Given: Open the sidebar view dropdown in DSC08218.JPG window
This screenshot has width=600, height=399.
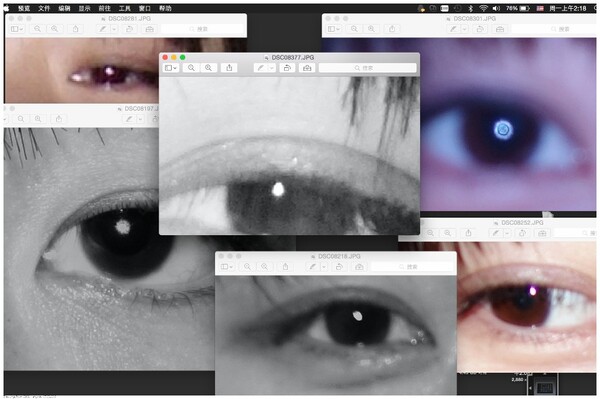Looking at the screenshot, I should pos(227,267).
